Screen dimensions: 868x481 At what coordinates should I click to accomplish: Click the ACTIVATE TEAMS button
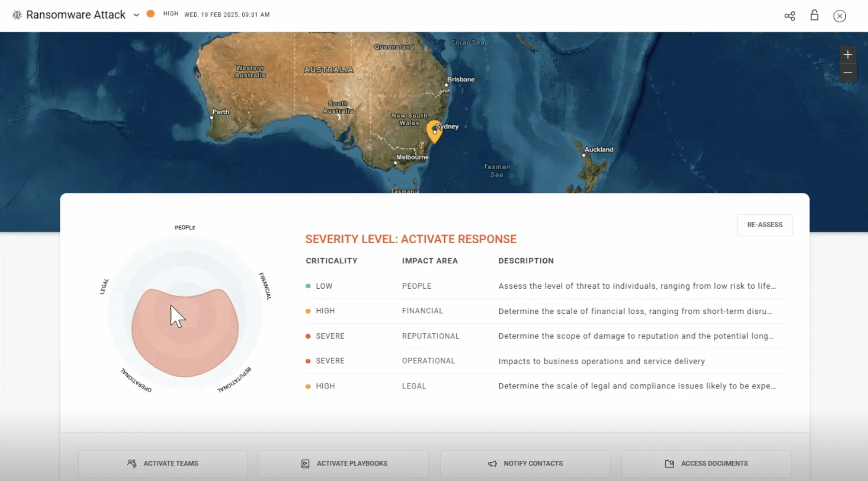163,464
